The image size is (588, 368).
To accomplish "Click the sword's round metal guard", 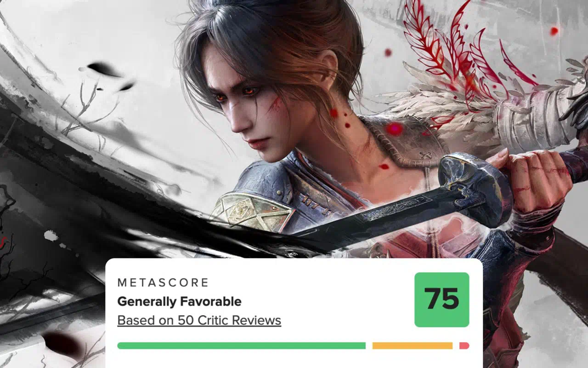I will click(x=474, y=183).
